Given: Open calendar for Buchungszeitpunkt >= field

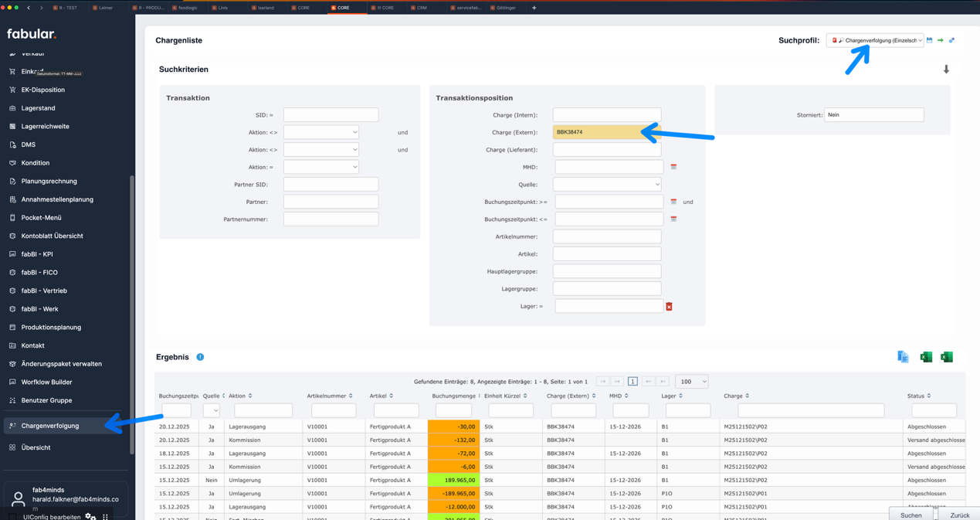Looking at the screenshot, I should click(673, 202).
